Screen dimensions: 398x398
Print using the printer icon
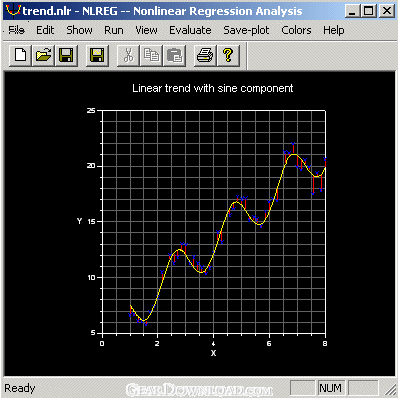coord(205,55)
